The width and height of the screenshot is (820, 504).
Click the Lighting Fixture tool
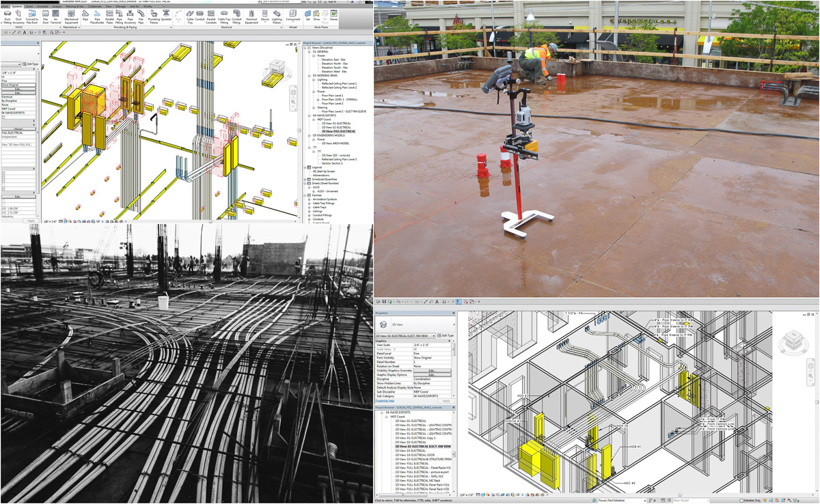coord(277,16)
